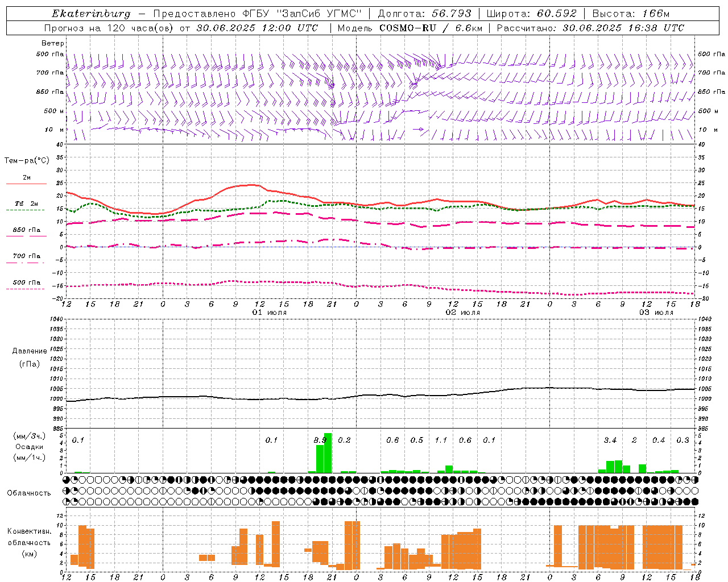Click the '(мм/3ч.)' unit label
728x582 pixels.
point(29,436)
